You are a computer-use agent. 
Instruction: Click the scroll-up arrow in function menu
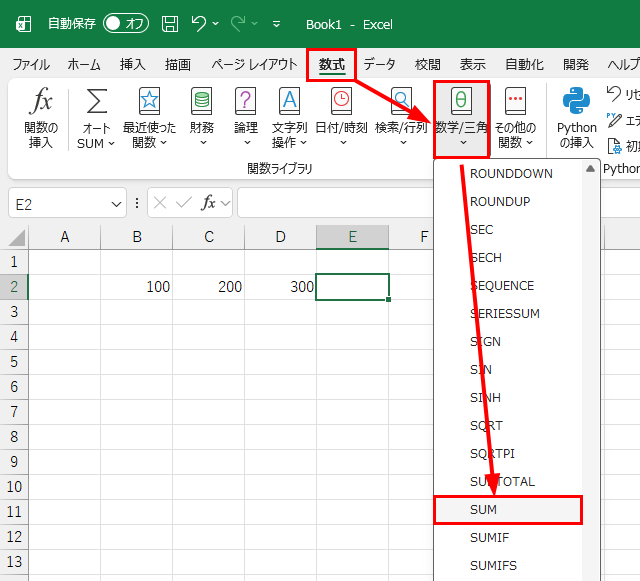tap(590, 169)
